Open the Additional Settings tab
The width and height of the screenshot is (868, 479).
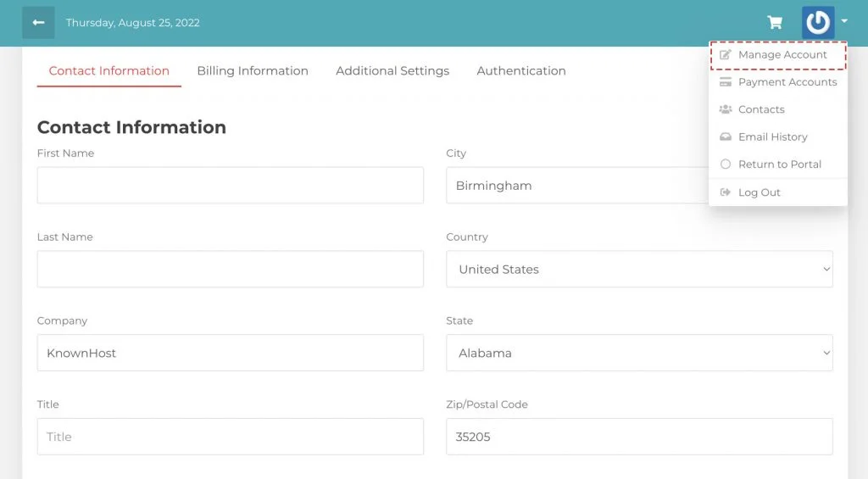[392, 71]
